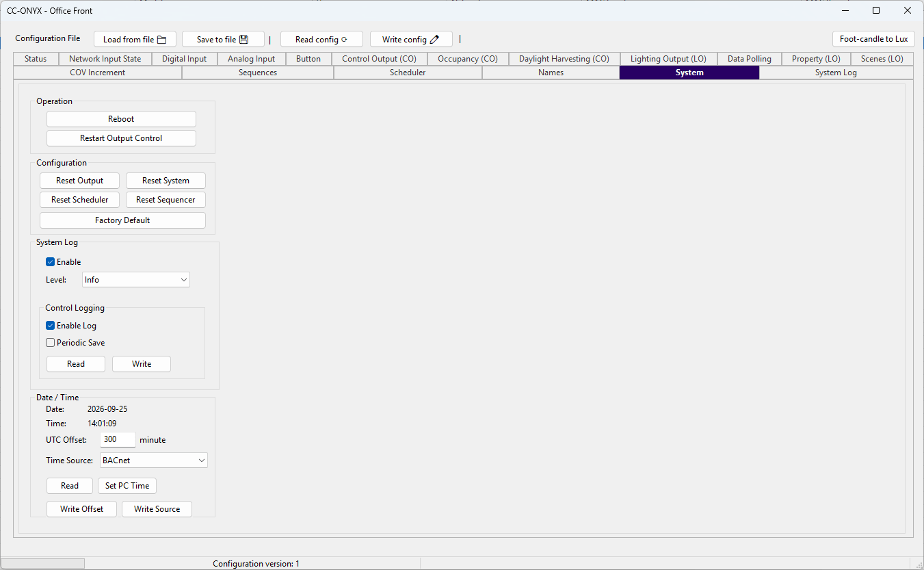The height and width of the screenshot is (570, 924).
Task: Open the Button tab
Action: pos(308,59)
